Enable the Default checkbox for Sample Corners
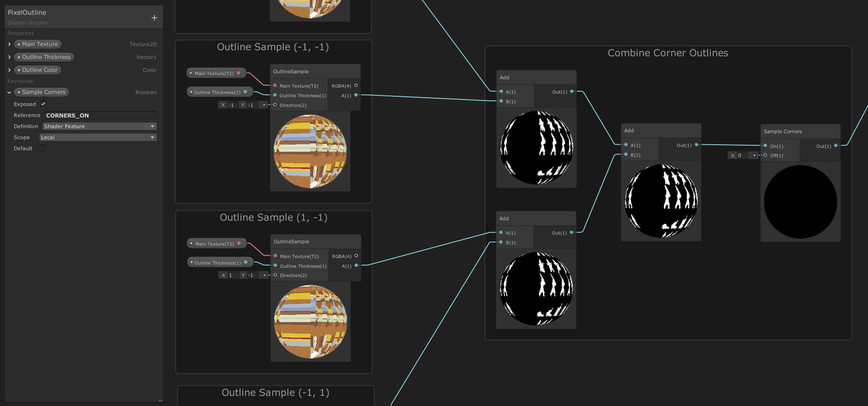 (42, 148)
